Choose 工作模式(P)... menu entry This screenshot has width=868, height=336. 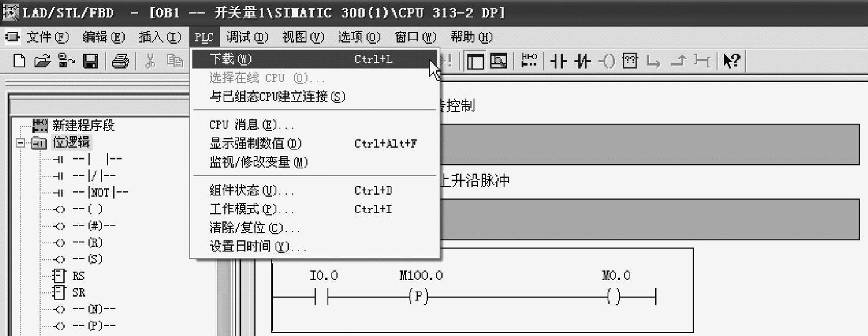click(315, 209)
